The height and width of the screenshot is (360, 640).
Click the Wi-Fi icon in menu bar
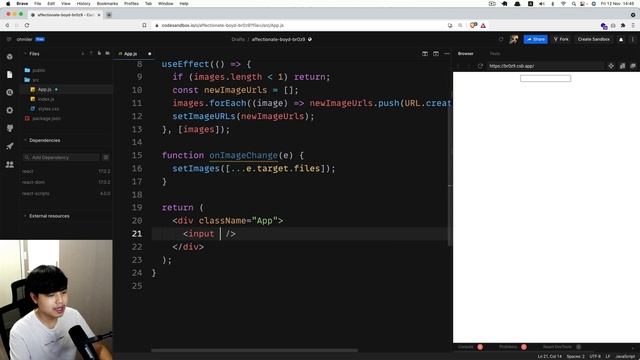pyautogui.click(x=563, y=4)
